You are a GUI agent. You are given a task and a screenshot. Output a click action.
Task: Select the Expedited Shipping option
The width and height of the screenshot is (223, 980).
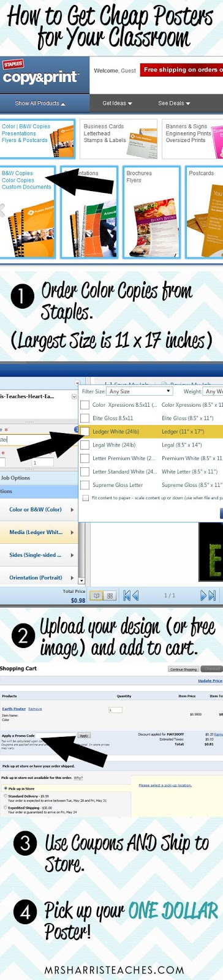(6, 808)
